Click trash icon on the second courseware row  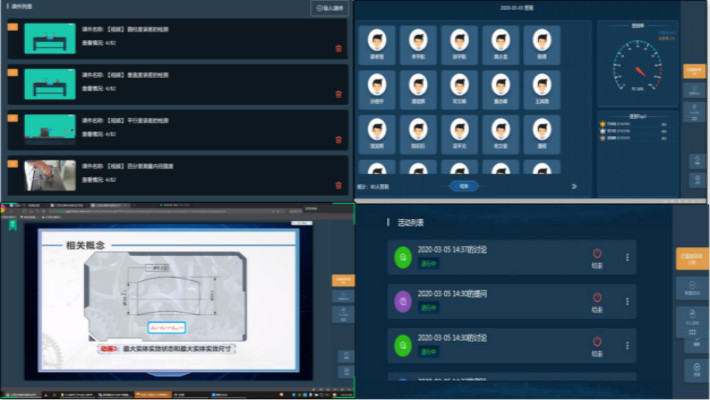click(338, 95)
